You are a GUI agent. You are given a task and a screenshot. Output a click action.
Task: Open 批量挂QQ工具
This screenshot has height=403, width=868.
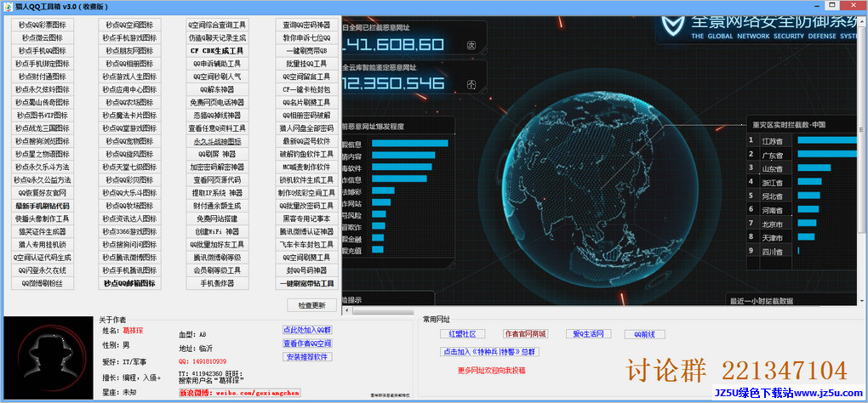coord(306,64)
